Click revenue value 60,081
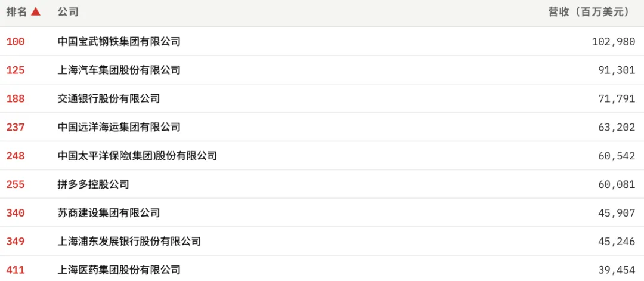The image size is (644, 281). tap(617, 184)
